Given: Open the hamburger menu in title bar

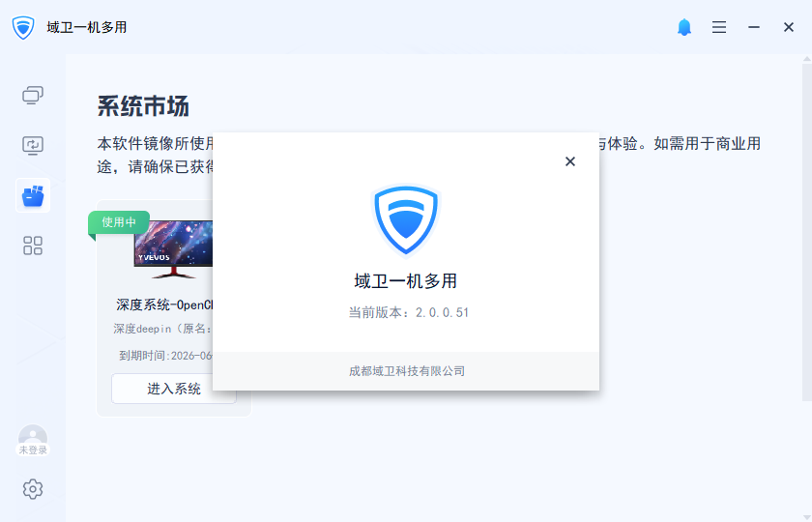Looking at the screenshot, I should (x=719, y=27).
